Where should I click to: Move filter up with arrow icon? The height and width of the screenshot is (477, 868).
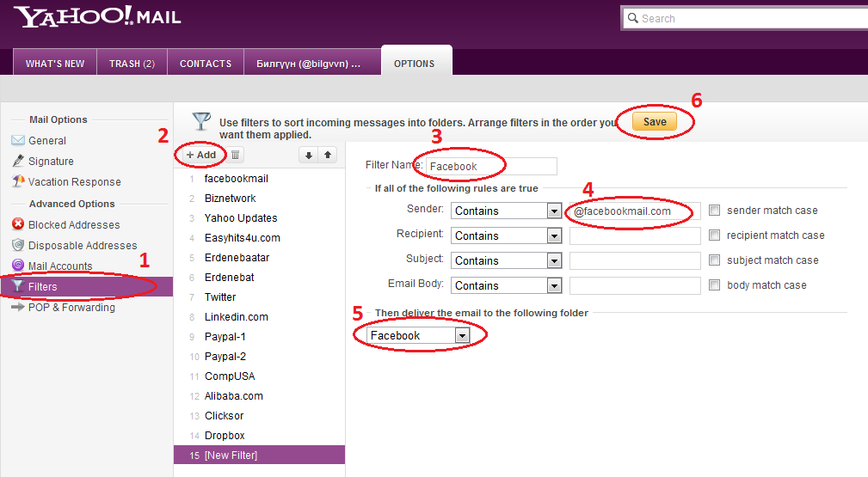[x=328, y=155]
